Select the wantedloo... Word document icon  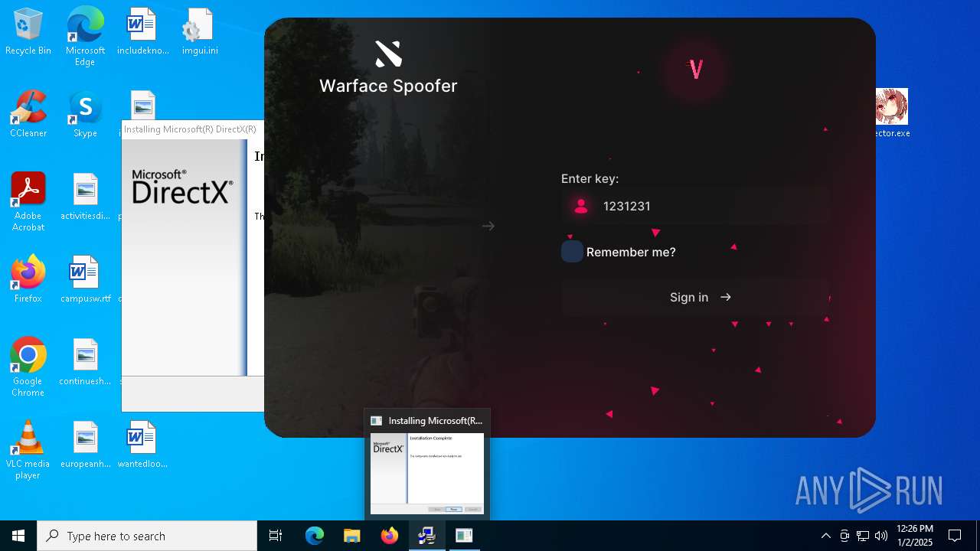click(142, 445)
